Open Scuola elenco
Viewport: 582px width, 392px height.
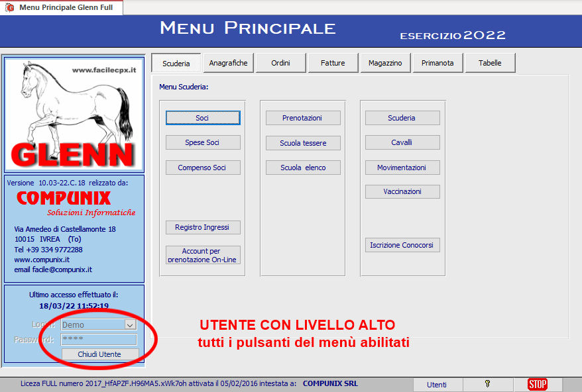303,168
